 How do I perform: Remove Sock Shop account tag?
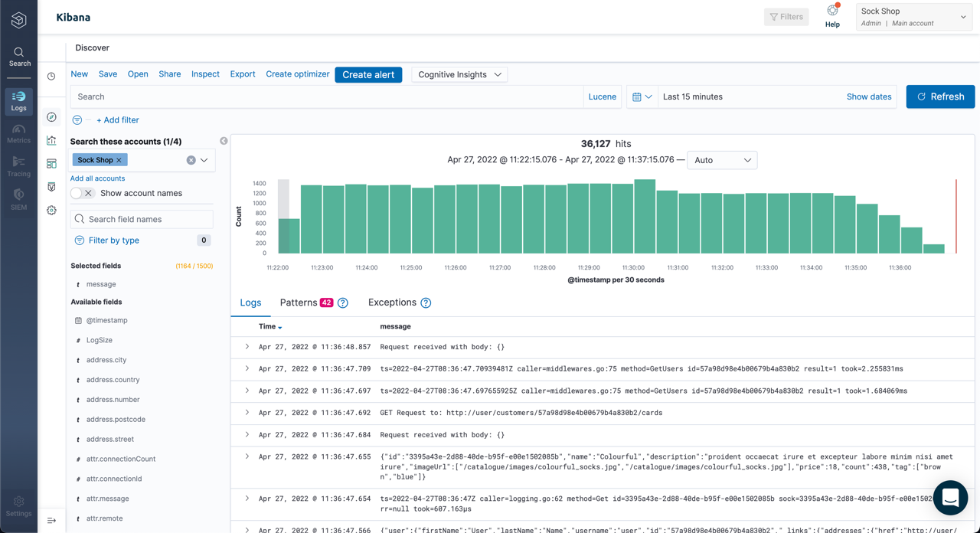pyautogui.click(x=119, y=160)
